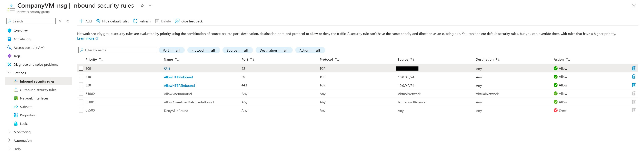This screenshot has width=644, height=154.
Task: Open the Learn more link
Action: pyautogui.click(x=86, y=38)
